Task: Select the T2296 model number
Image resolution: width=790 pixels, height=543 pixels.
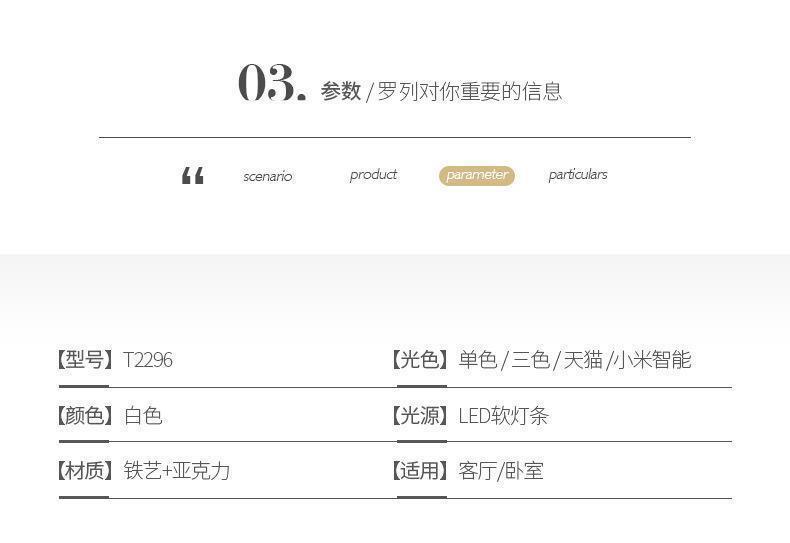Action: pos(148,360)
